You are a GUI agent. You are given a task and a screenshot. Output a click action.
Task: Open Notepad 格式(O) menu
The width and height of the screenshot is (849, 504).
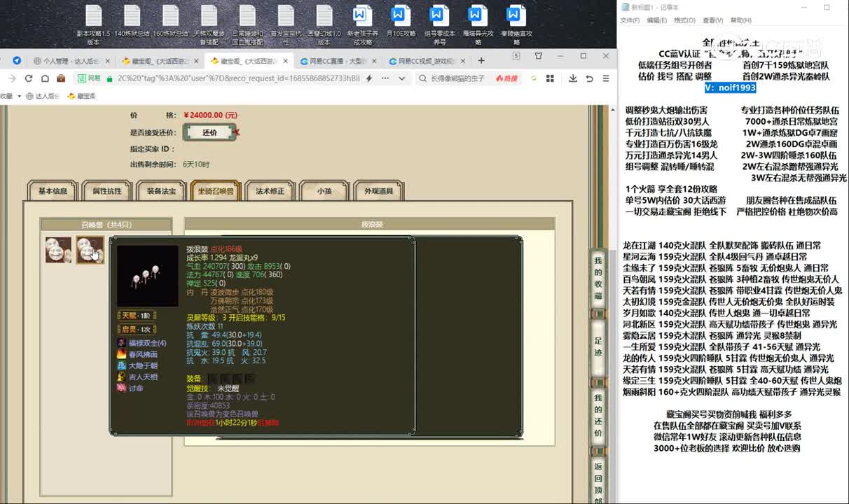point(684,20)
